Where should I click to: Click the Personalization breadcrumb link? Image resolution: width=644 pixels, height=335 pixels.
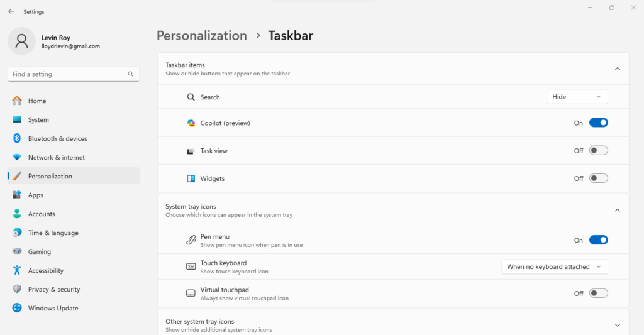[201, 36]
